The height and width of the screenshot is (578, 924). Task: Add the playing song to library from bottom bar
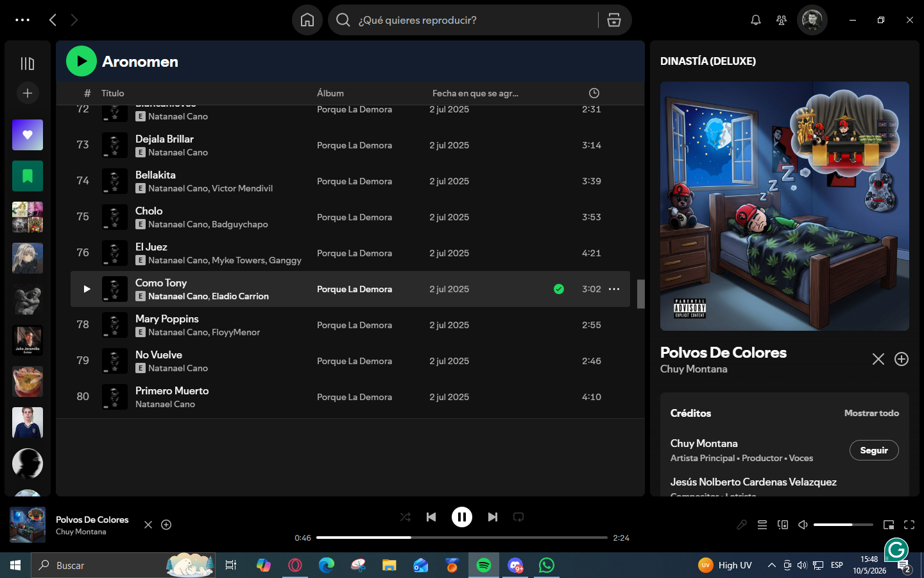coord(166,525)
